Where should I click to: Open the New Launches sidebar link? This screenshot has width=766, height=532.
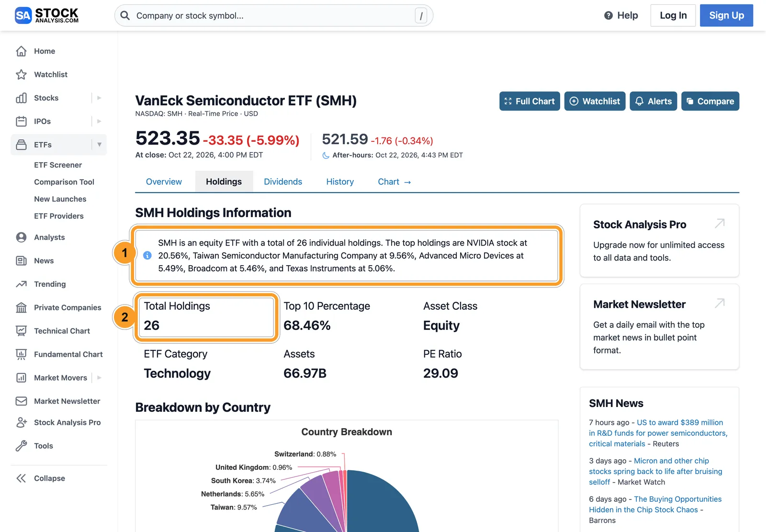click(60, 199)
